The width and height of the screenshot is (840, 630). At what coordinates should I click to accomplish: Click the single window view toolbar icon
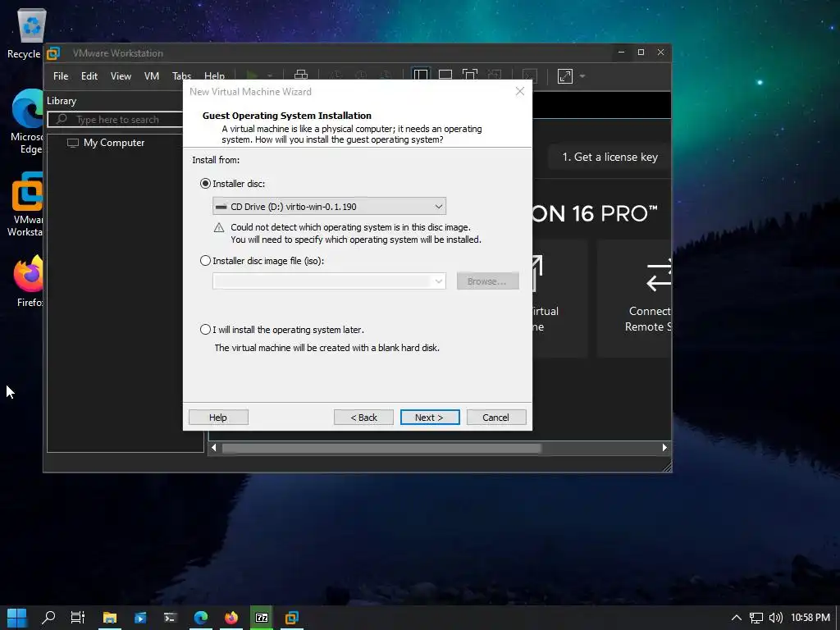445,75
